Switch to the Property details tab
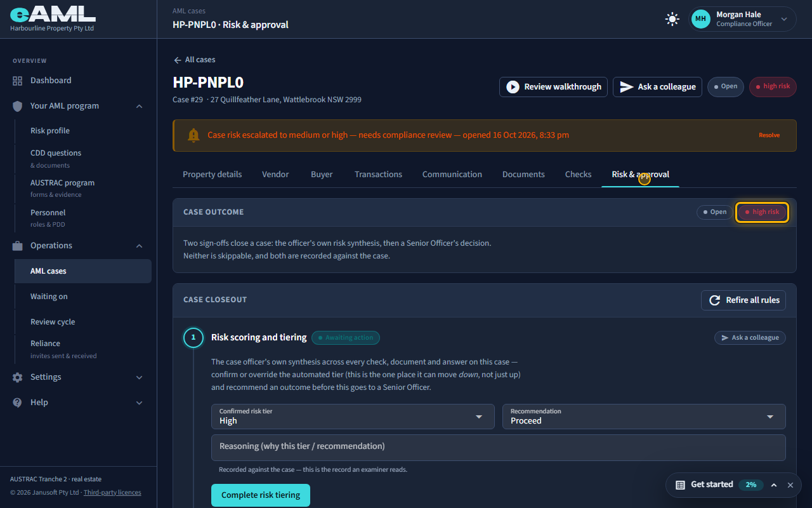The height and width of the screenshot is (508, 812). [x=213, y=175]
